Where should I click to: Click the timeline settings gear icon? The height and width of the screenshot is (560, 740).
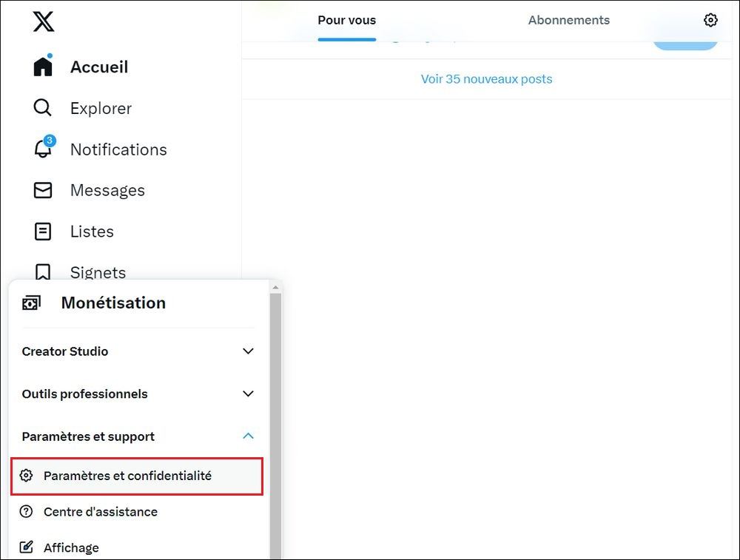click(710, 19)
